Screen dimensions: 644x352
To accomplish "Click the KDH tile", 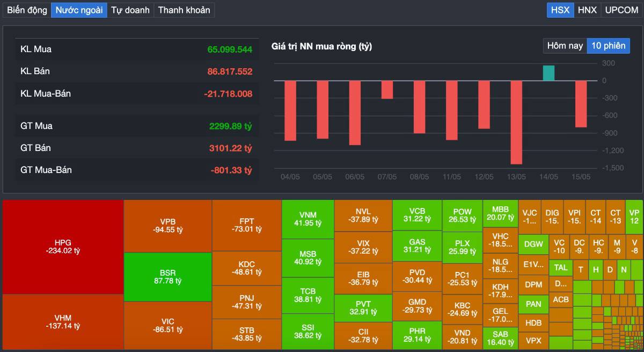I will tap(500, 291).
